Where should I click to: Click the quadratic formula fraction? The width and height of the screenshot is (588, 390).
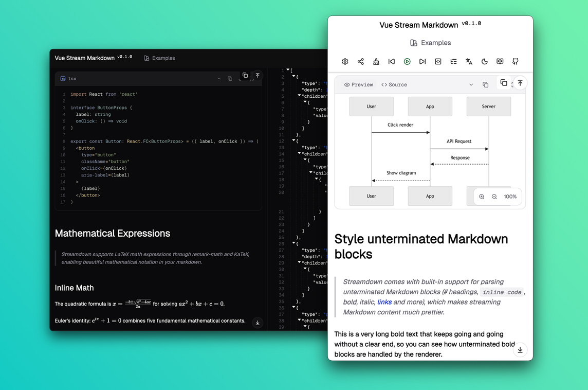tap(138, 304)
